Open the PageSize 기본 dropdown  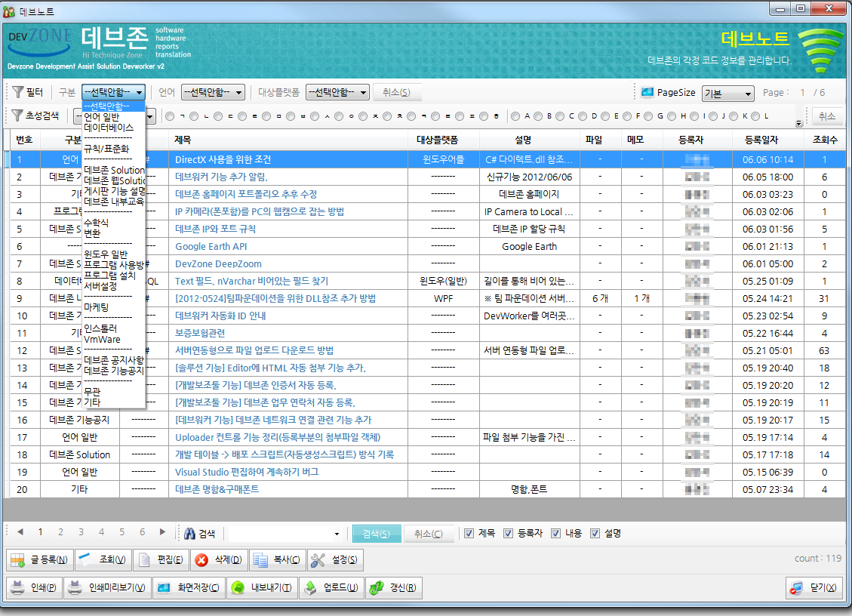click(x=727, y=94)
